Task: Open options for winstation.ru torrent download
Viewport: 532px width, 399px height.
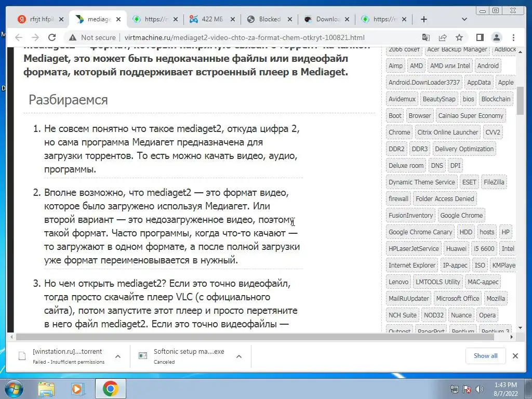Action: (118, 356)
